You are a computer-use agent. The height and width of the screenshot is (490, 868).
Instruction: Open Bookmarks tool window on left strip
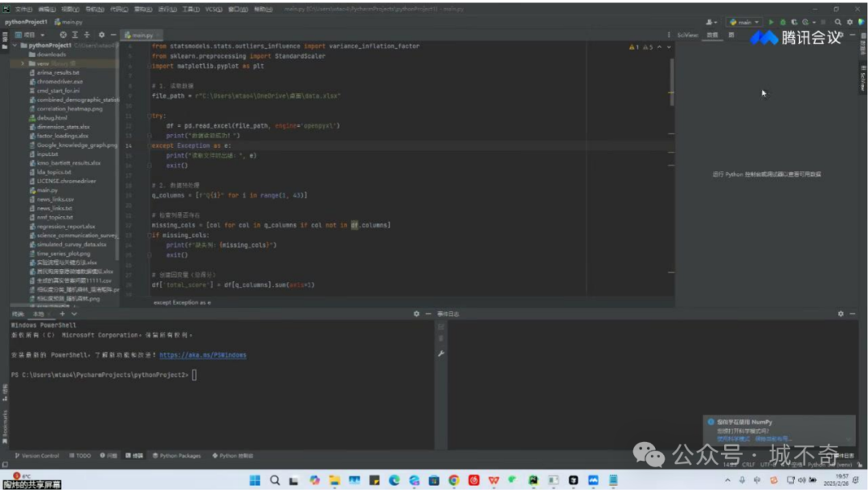coord(5,427)
